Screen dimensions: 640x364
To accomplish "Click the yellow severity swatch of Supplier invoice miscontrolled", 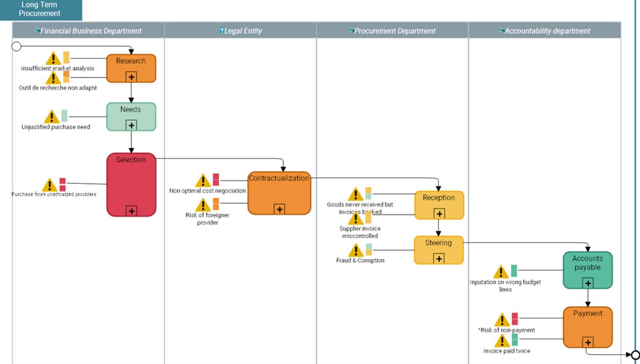I will click(368, 217).
